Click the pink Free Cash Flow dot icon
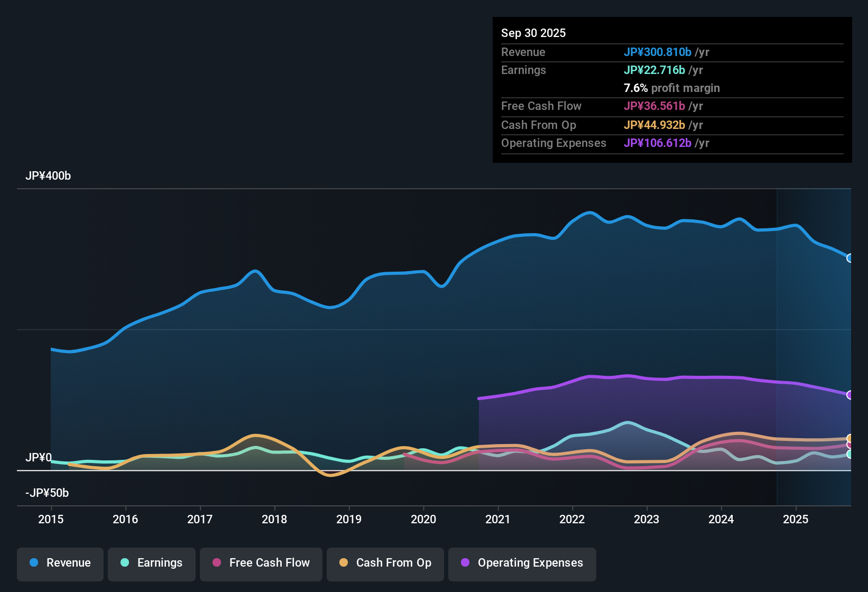868x592 pixels. click(217, 563)
